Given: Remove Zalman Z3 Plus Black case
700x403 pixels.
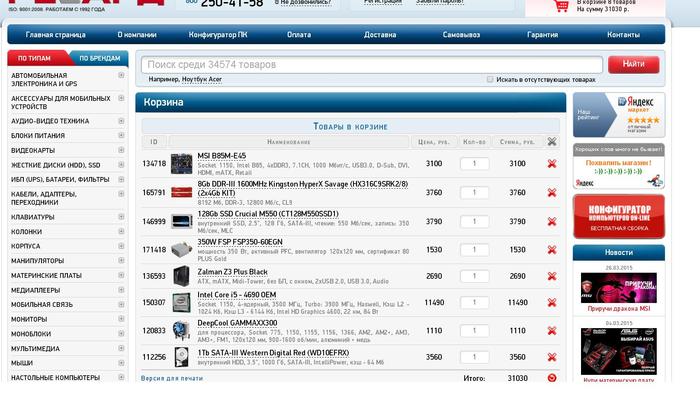Looking at the screenshot, I should pos(552,276).
